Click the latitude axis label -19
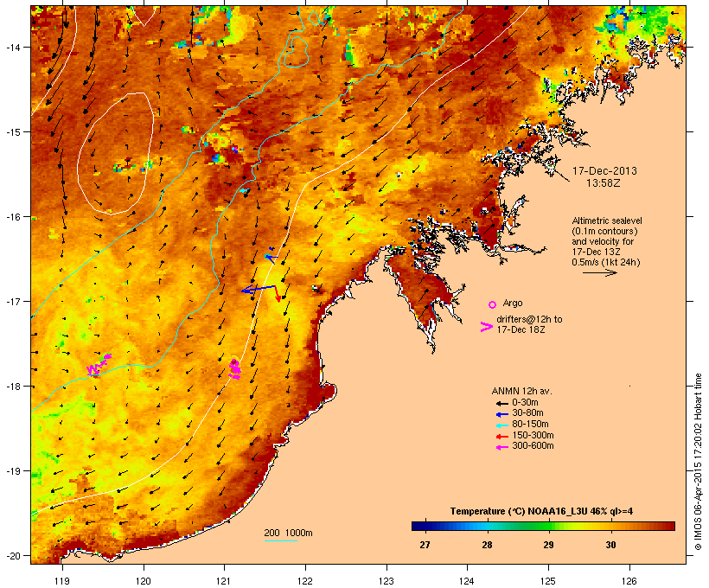The height and width of the screenshot is (588, 709). tap(12, 471)
